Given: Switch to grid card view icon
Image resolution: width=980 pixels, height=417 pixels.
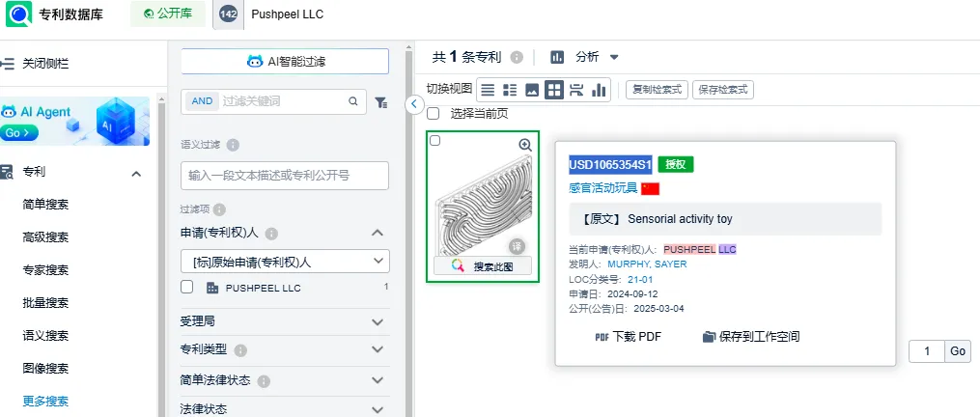Looking at the screenshot, I should click(x=554, y=90).
